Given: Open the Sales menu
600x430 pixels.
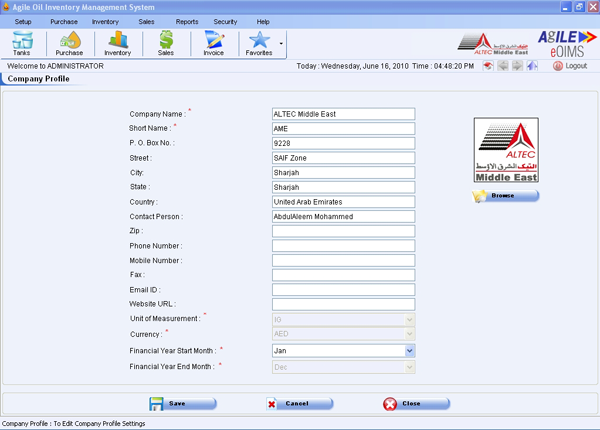Looking at the screenshot, I should (x=146, y=22).
